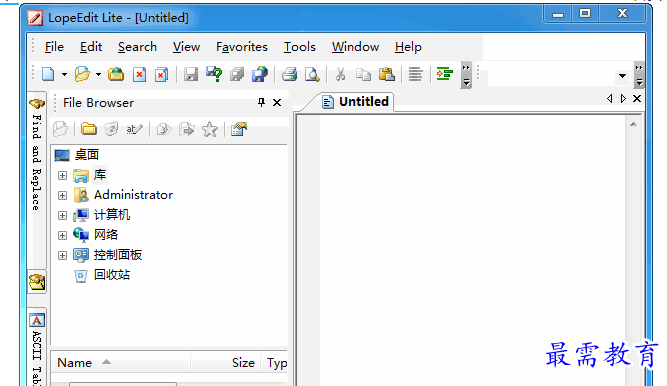The width and height of the screenshot is (667, 386).
Task: Select Administrator folder in tree
Action: tap(133, 195)
